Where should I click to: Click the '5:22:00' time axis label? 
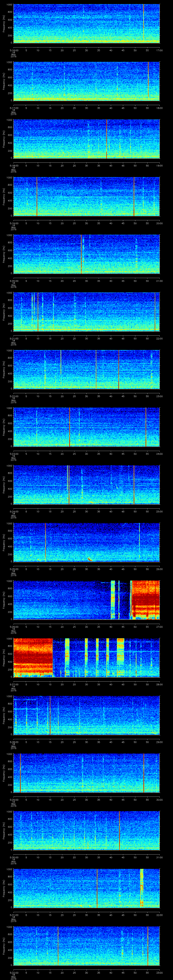pos(14,396)
